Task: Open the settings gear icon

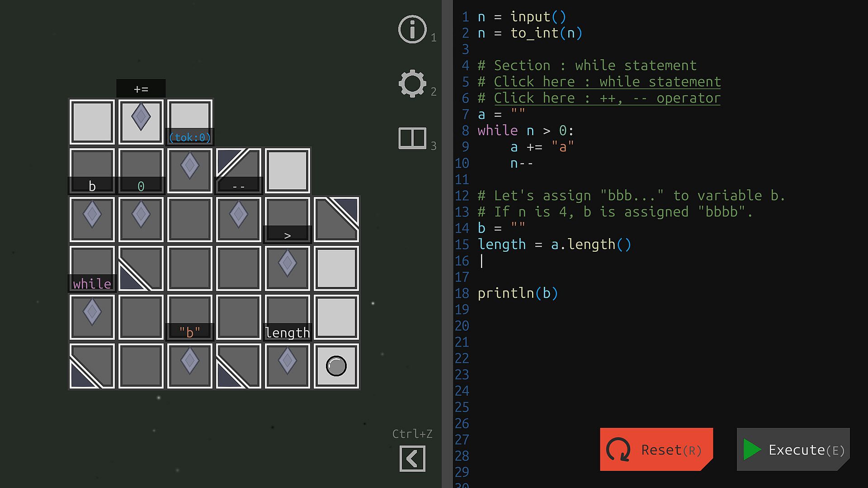Action: click(x=412, y=84)
